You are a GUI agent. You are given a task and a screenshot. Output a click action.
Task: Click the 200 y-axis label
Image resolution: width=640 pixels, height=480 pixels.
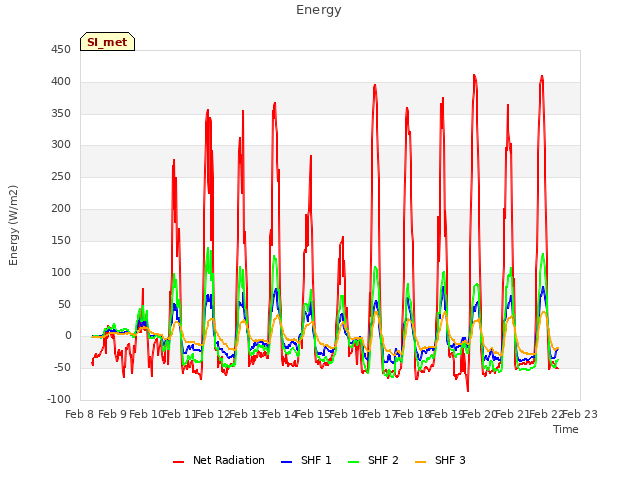(61, 209)
